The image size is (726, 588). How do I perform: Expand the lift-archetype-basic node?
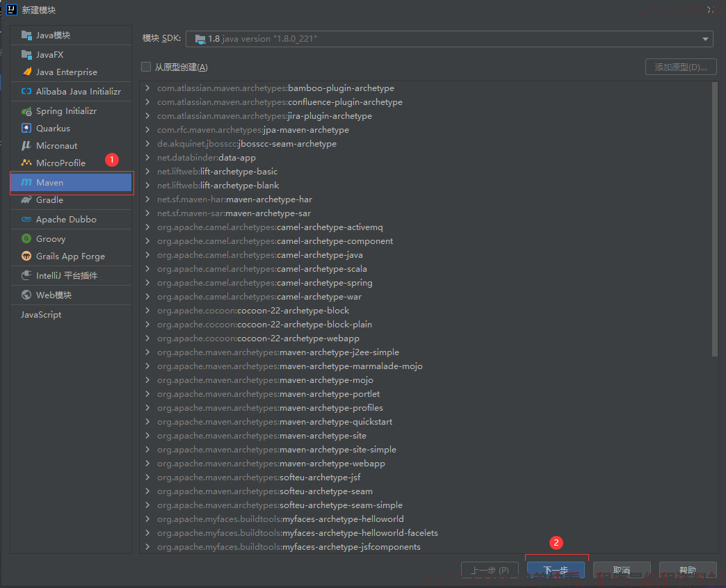147,171
